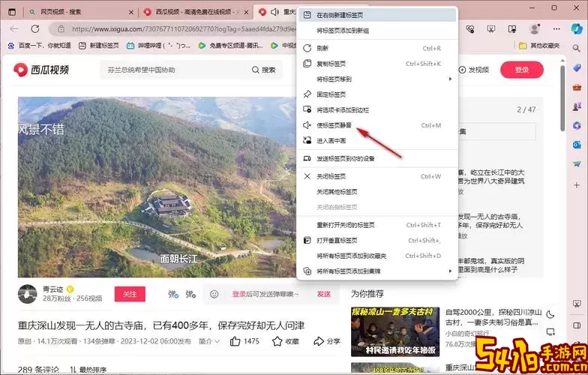Click the add sidebar app plus icon
This screenshot has width=588, height=375.
coord(577,184)
